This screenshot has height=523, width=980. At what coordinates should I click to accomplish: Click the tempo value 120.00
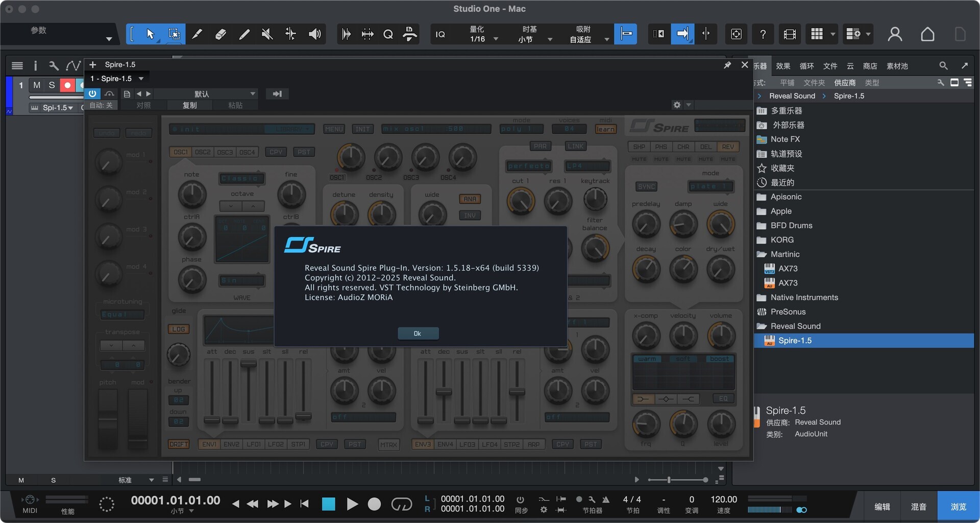pyautogui.click(x=724, y=500)
